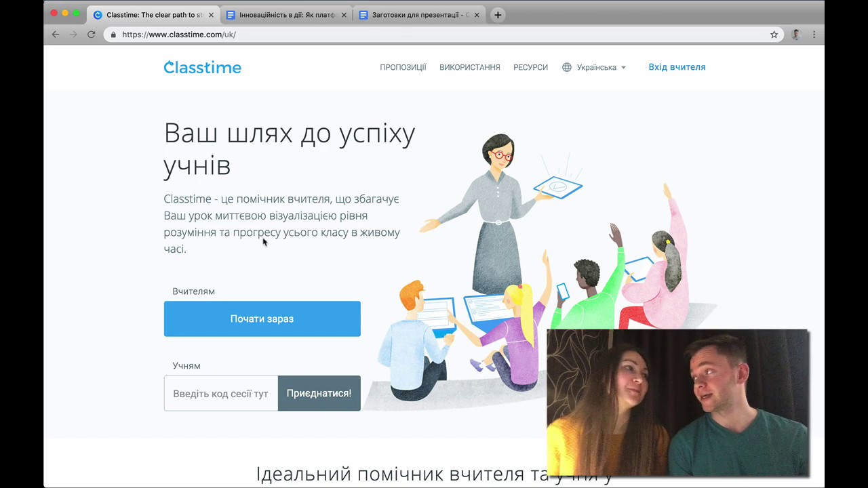Close the Заготовки для презентації tab

[x=477, y=15]
